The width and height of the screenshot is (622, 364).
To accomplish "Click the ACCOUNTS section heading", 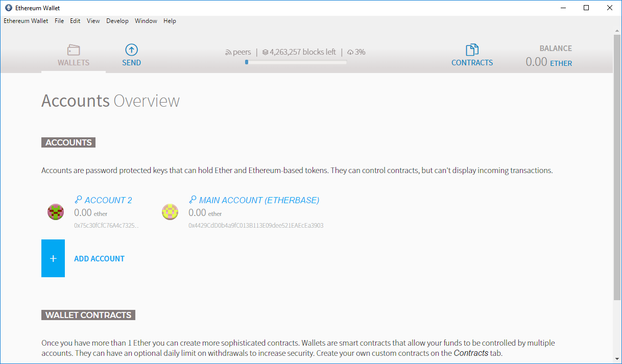I will click(68, 142).
